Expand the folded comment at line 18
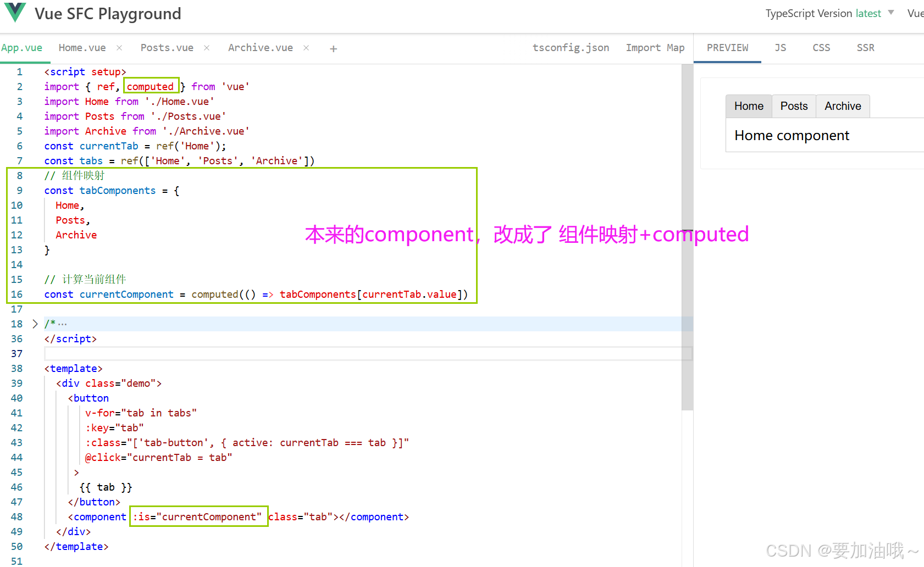Screen dimensions: 924x567 (35, 324)
